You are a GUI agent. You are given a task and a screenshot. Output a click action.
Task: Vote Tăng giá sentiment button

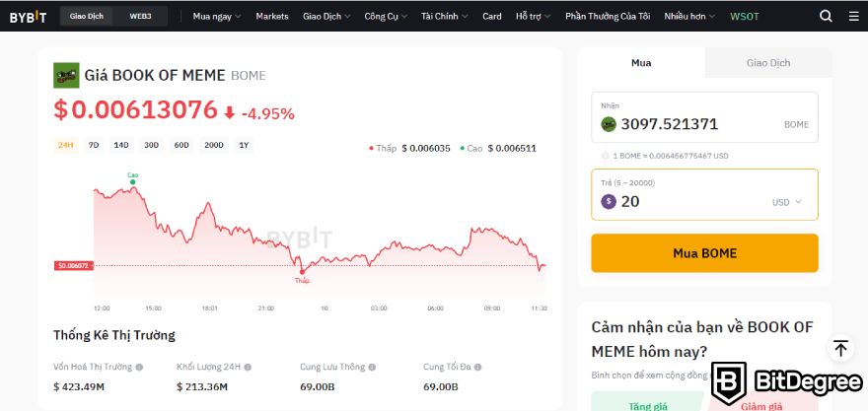click(648, 401)
